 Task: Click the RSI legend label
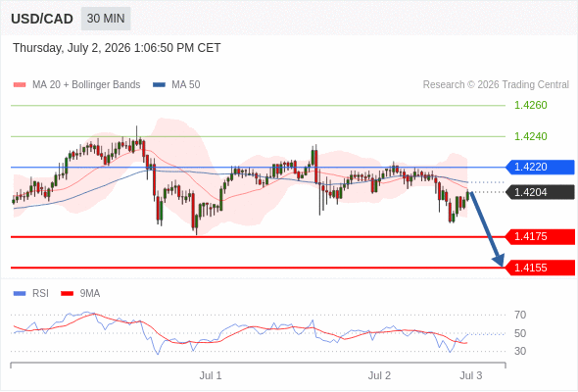(40, 294)
